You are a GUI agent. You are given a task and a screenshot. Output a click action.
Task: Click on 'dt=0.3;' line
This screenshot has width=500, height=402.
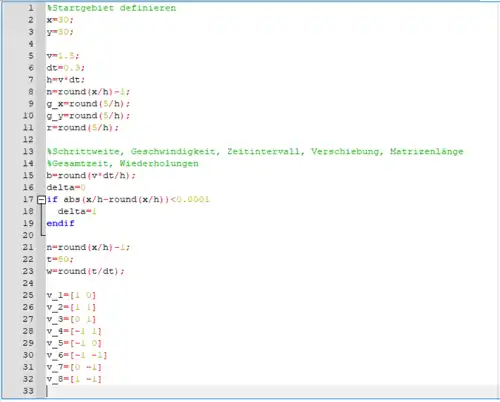(66, 68)
